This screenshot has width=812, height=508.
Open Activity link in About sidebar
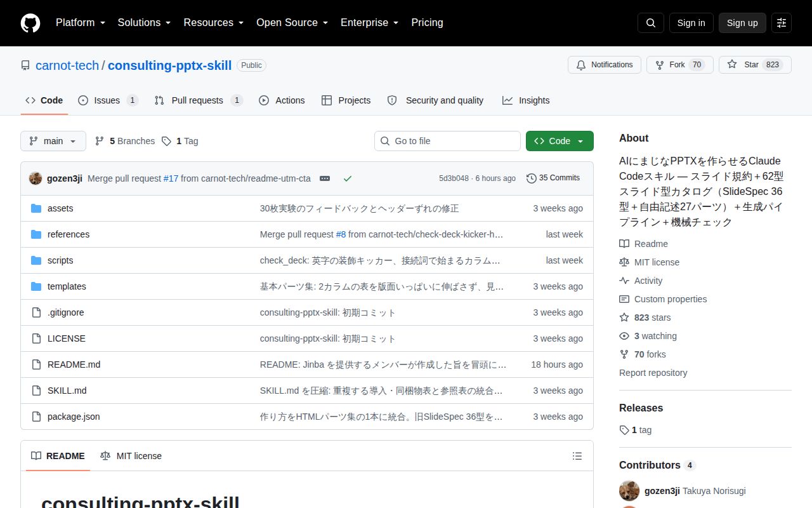[641, 281]
